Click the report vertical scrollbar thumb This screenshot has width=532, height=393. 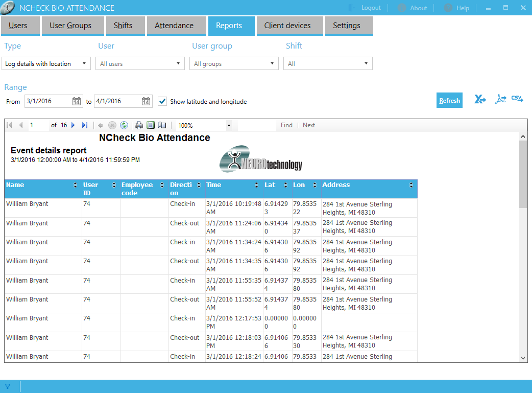(523, 174)
